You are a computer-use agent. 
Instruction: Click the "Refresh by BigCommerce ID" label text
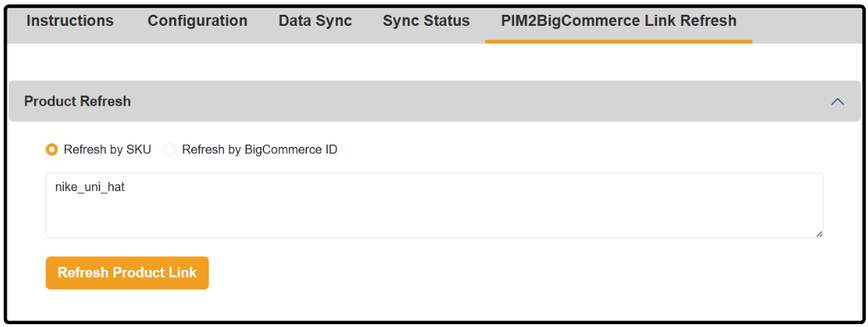pyautogui.click(x=260, y=150)
